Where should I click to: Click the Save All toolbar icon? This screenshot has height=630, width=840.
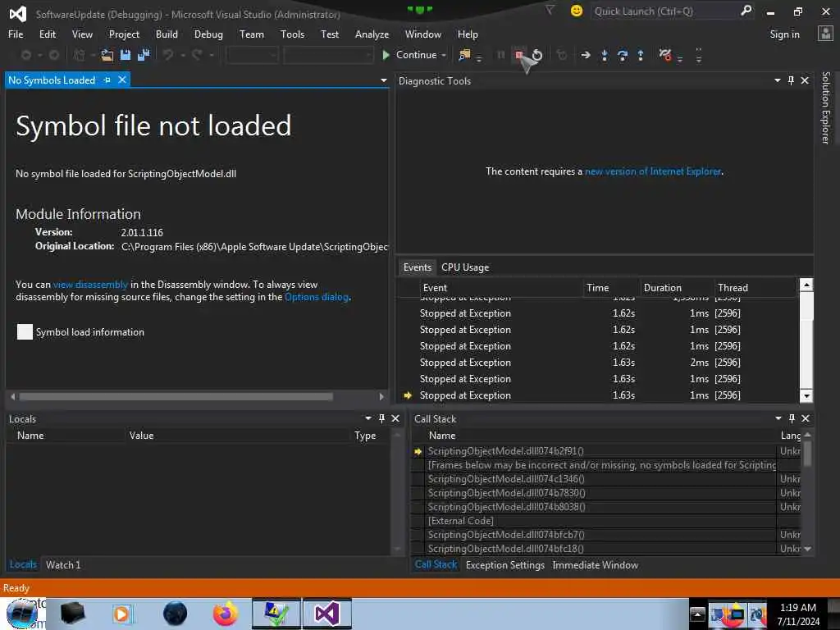click(x=144, y=55)
